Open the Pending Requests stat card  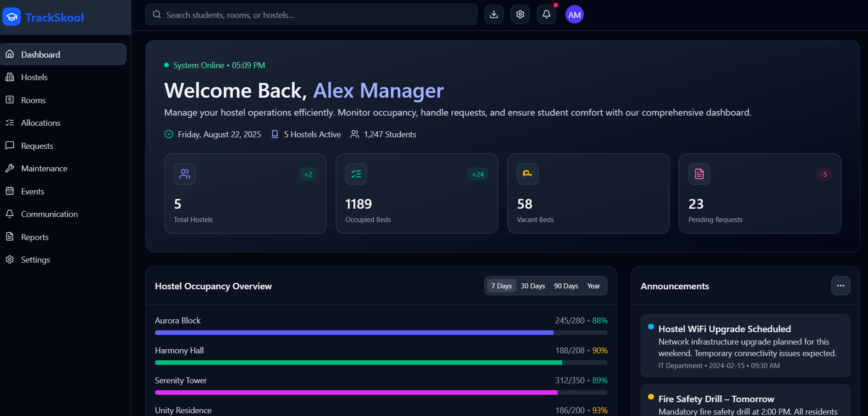click(x=759, y=193)
